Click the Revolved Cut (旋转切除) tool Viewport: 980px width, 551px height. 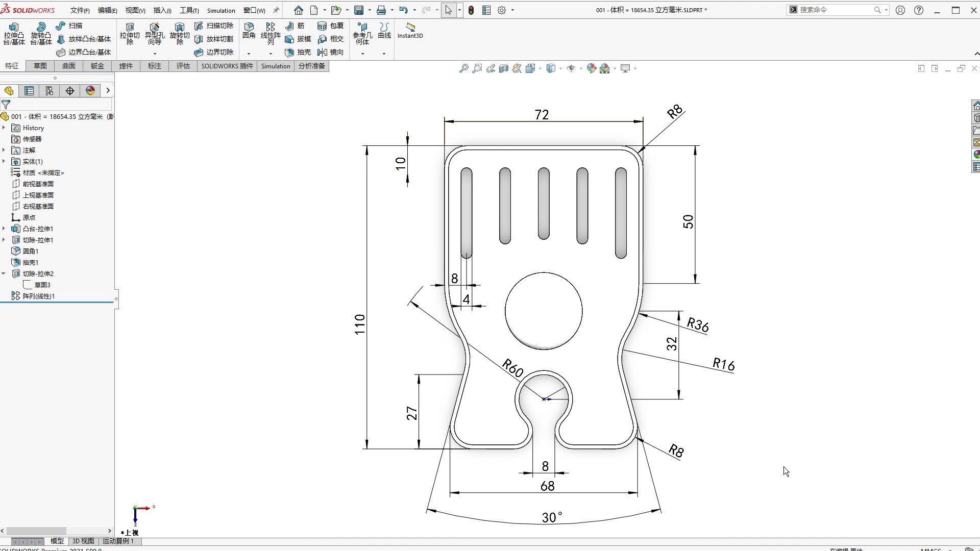click(x=180, y=34)
